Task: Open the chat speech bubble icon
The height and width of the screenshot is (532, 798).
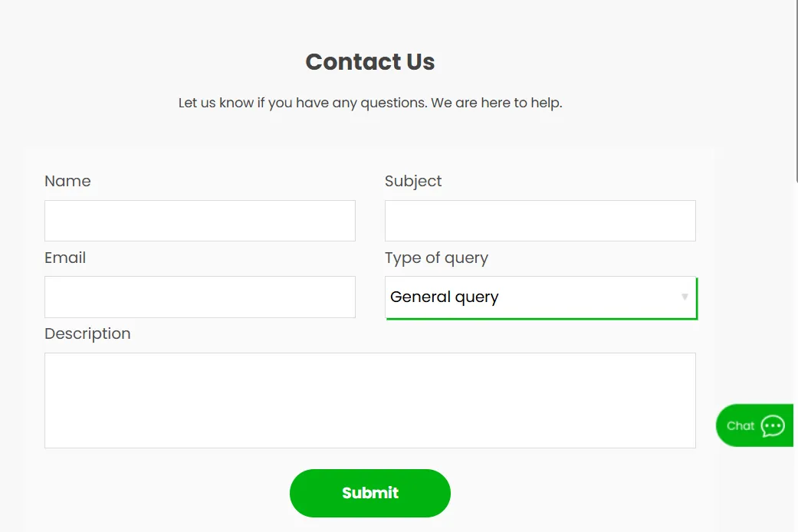Action: [x=773, y=425]
